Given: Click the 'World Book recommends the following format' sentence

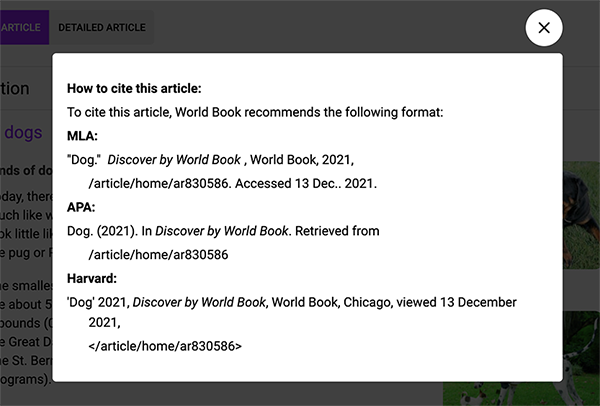Looking at the screenshot, I should pos(255,112).
